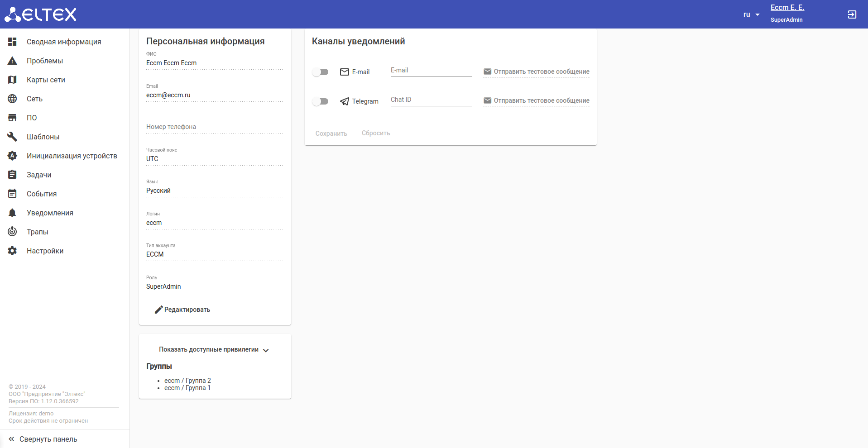Click the logout icon in header
Image resolution: width=868 pixels, height=448 pixels.
coord(852,14)
